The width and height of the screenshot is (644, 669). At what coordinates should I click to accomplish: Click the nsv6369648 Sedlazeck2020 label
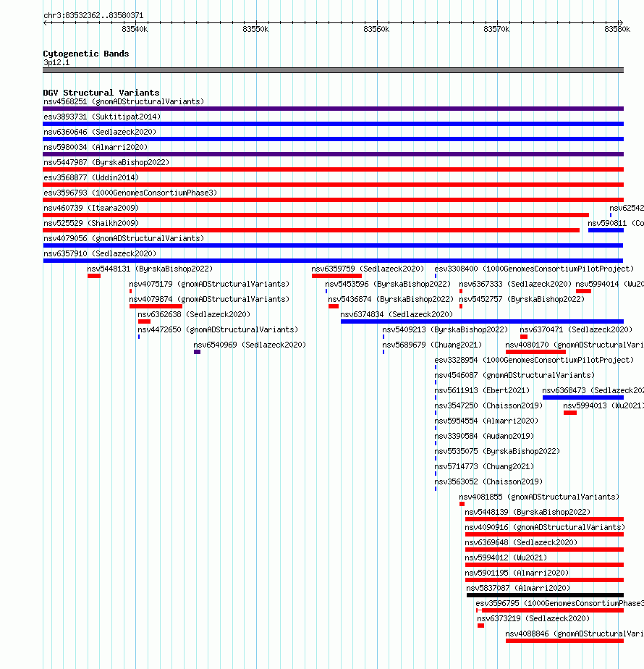(521, 543)
